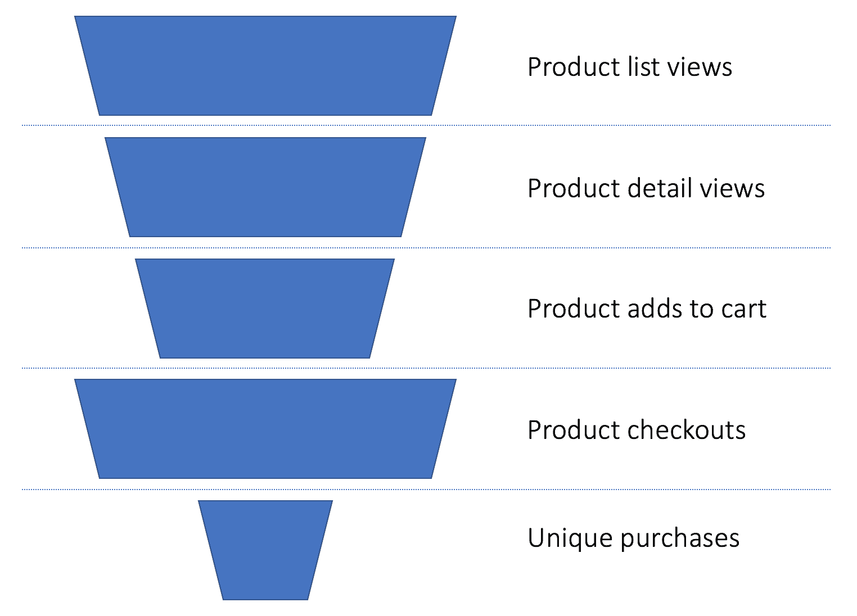Click the "Product list views" label
This screenshot has width=857, height=616.
pyautogui.click(x=629, y=67)
